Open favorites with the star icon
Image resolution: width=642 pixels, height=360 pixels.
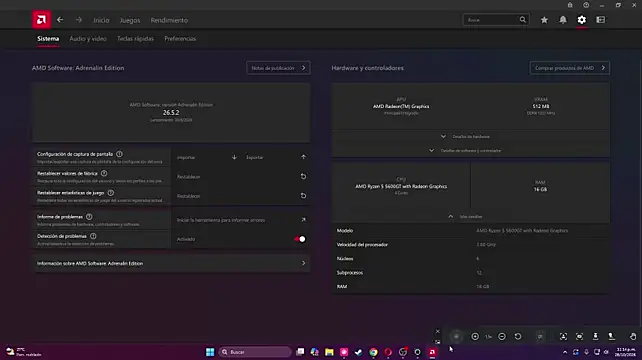(x=544, y=20)
